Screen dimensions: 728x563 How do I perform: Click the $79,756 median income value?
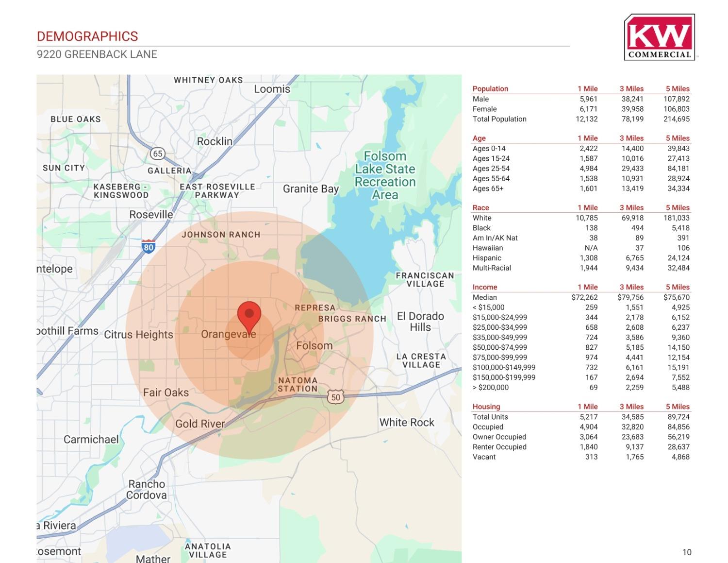pyautogui.click(x=630, y=297)
